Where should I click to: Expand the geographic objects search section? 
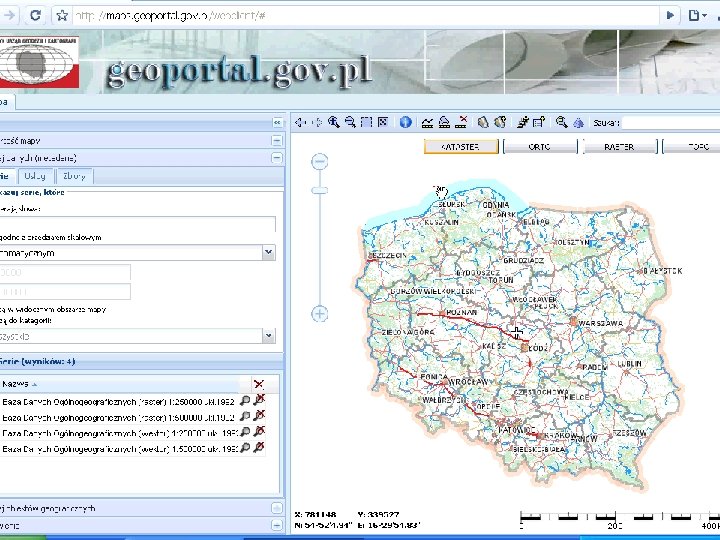(x=276, y=508)
